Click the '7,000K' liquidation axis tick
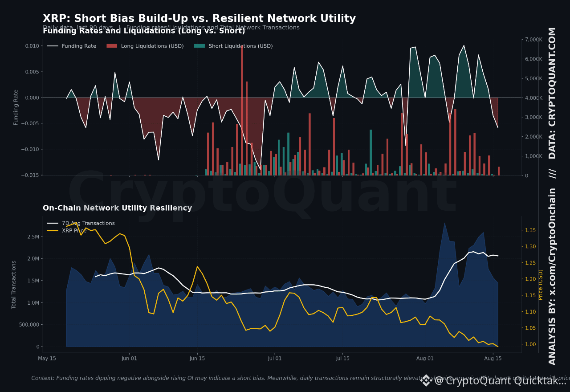Viewport: 570px width, 392px height. click(x=534, y=40)
